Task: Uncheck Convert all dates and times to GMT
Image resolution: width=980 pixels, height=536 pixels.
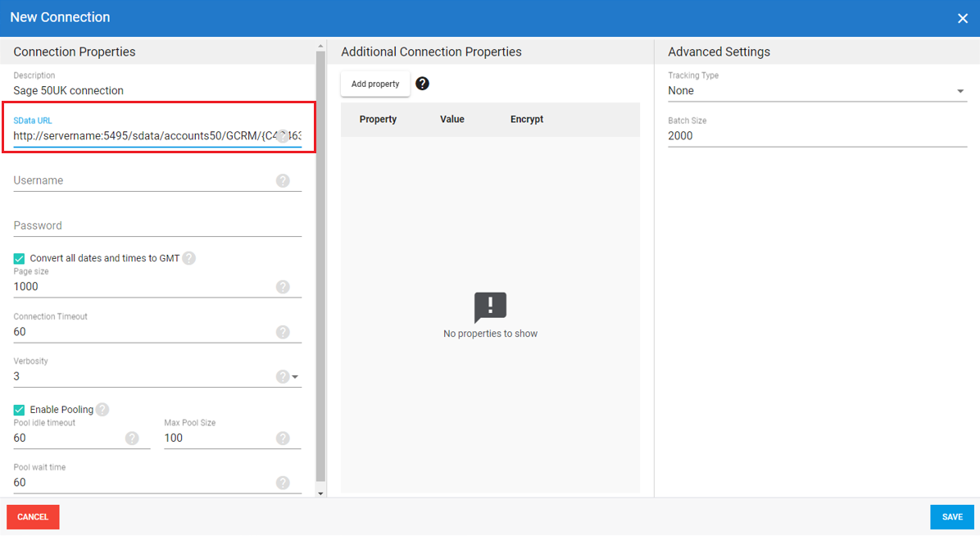Action: point(20,259)
